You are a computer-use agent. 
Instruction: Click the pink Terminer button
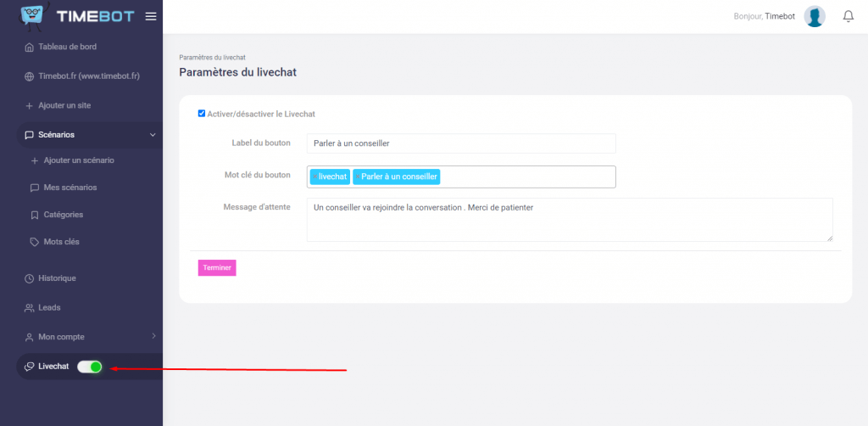(217, 267)
